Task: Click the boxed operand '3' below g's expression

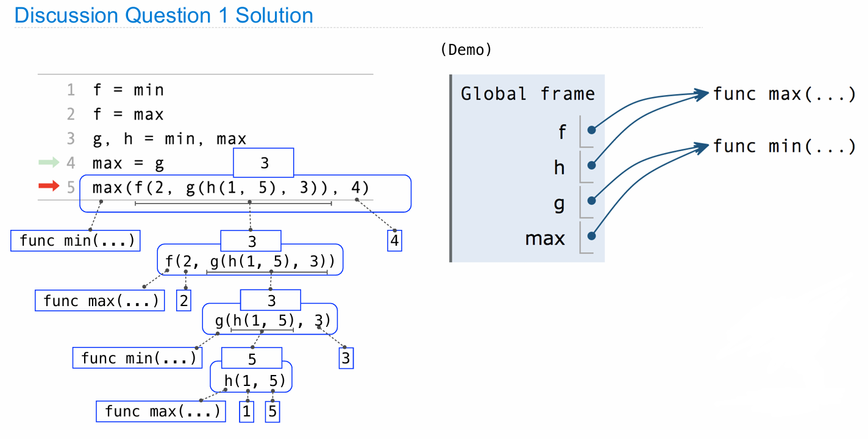Action: 346,358
